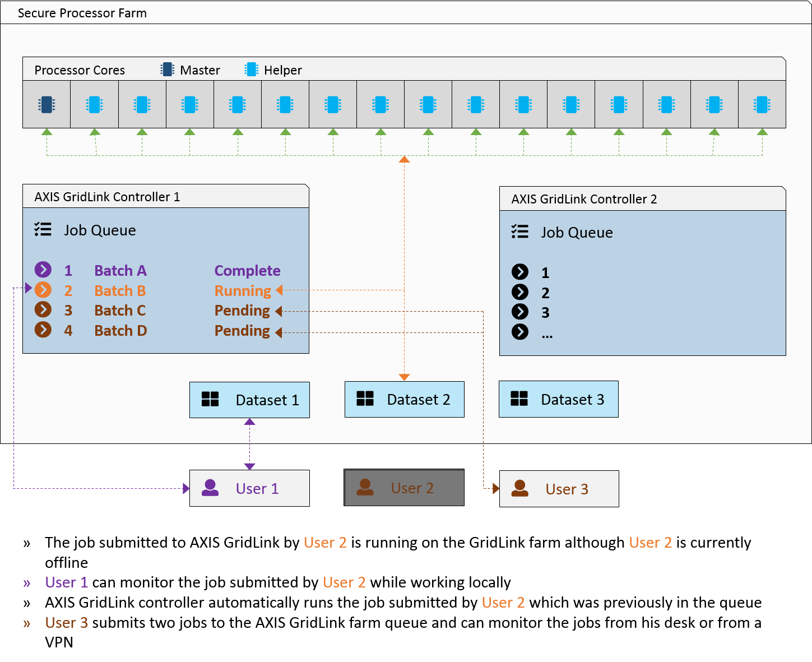Image resolution: width=812 pixels, height=662 pixels.
Task: Click the Helper legend label
Action: tap(283, 70)
